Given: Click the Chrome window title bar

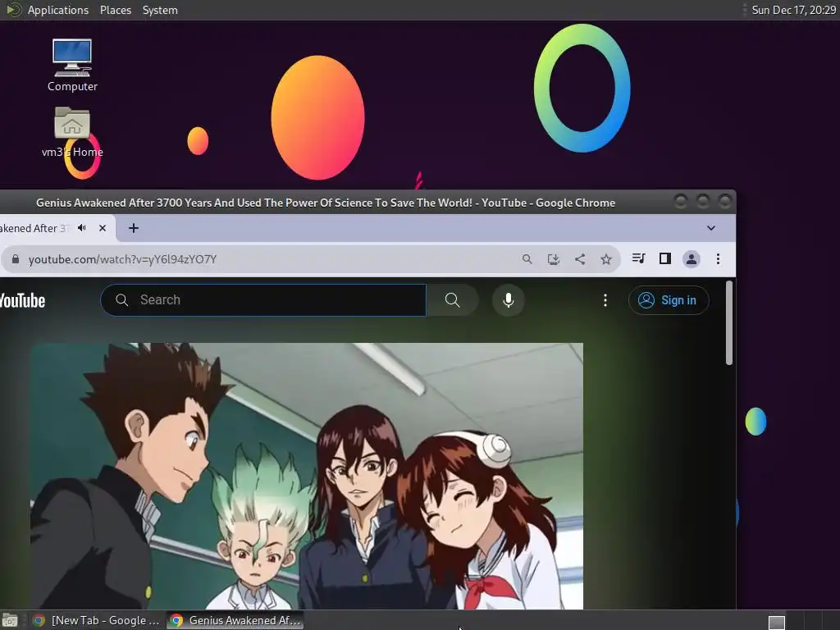Looking at the screenshot, I should [325, 203].
